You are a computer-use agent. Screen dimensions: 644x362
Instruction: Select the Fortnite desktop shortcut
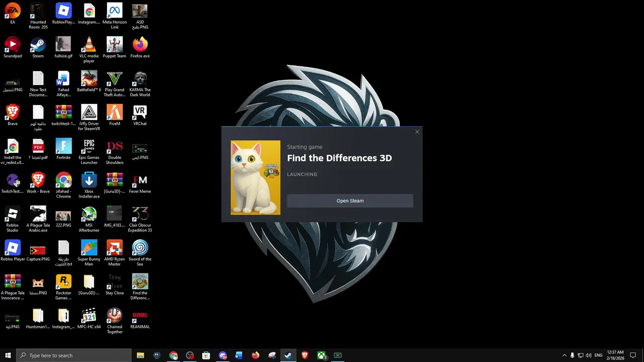(x=63, y=149)
